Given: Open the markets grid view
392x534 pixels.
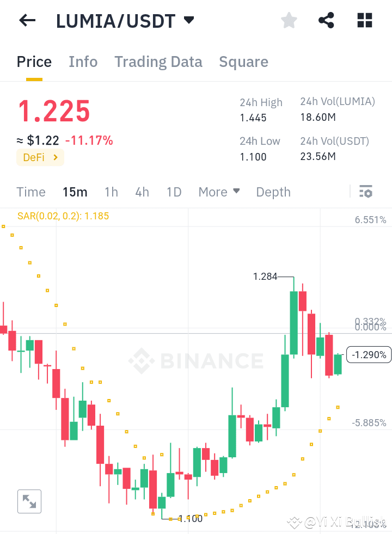Looking at the screenshot, I should 364,20.
